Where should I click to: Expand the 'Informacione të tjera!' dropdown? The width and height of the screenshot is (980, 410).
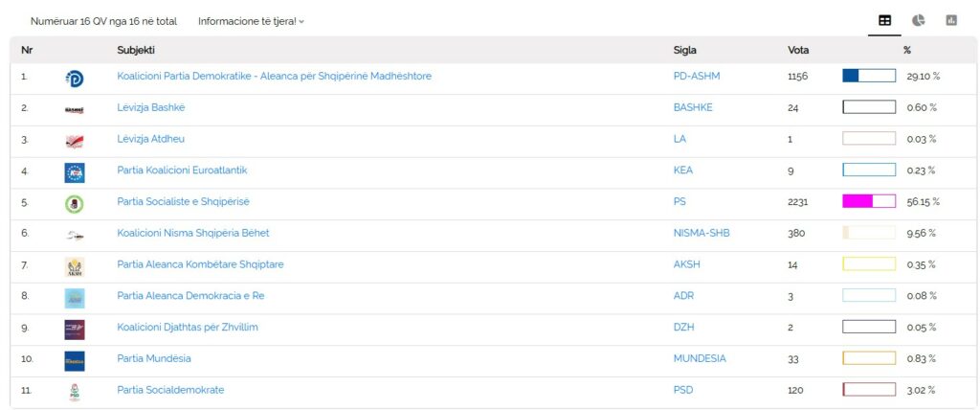click(251, 21)
